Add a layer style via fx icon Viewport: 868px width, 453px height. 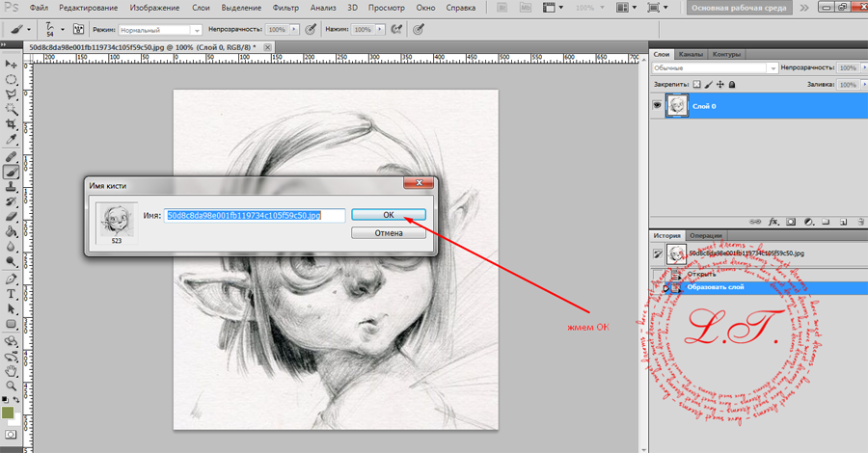click(773, 222)
